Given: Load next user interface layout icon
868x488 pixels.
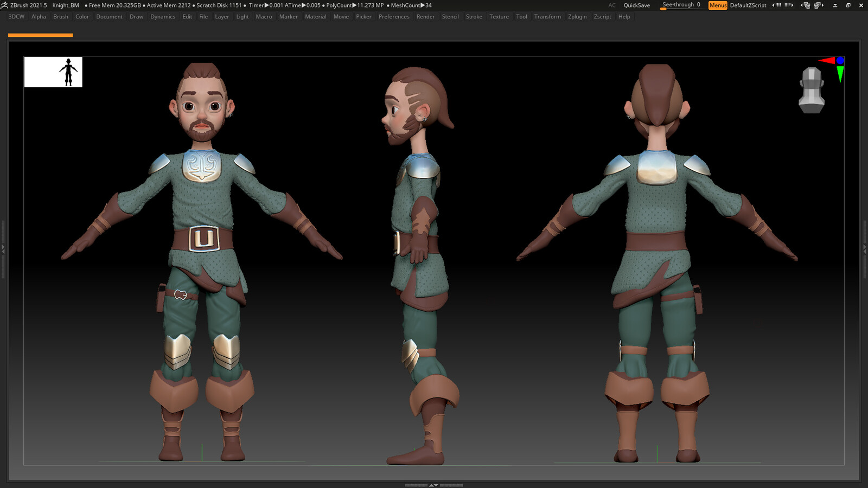Looking at the screenshot, I should (819, 5).
